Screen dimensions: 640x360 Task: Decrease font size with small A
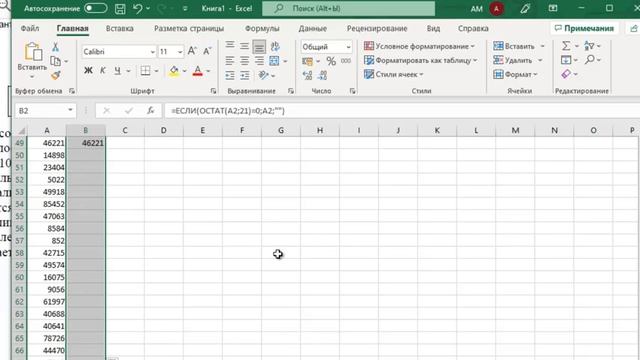click(207, 51)
